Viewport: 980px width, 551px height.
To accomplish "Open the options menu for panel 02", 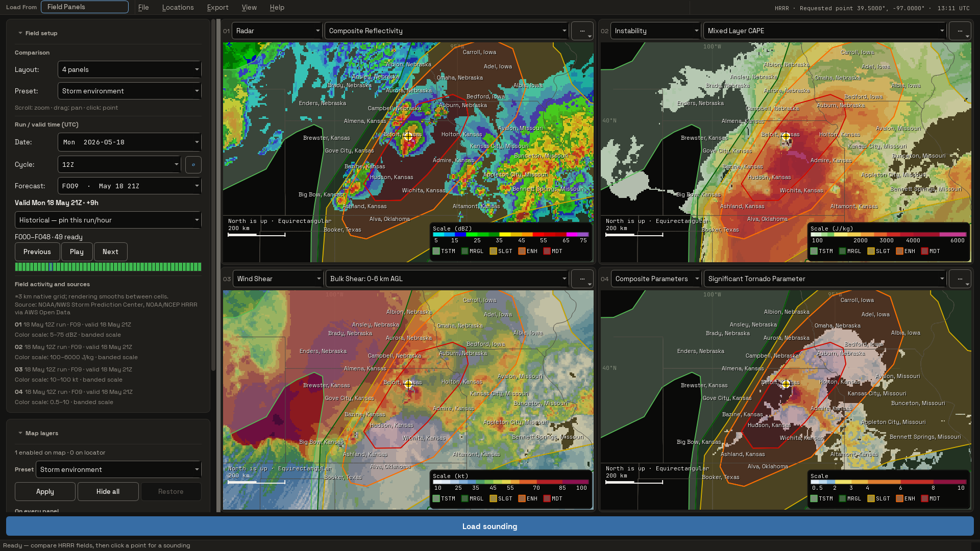I will [960, 31].
